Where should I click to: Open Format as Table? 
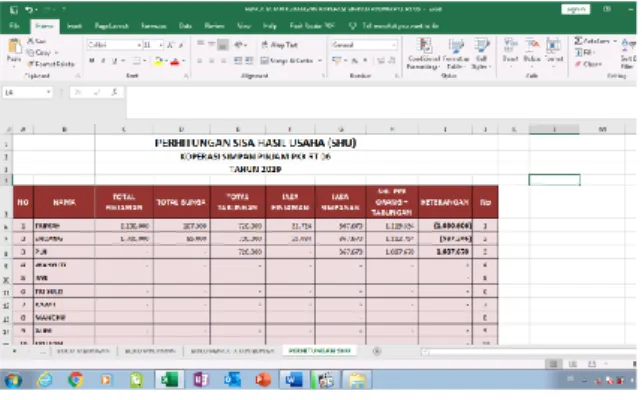pos(455,54)
